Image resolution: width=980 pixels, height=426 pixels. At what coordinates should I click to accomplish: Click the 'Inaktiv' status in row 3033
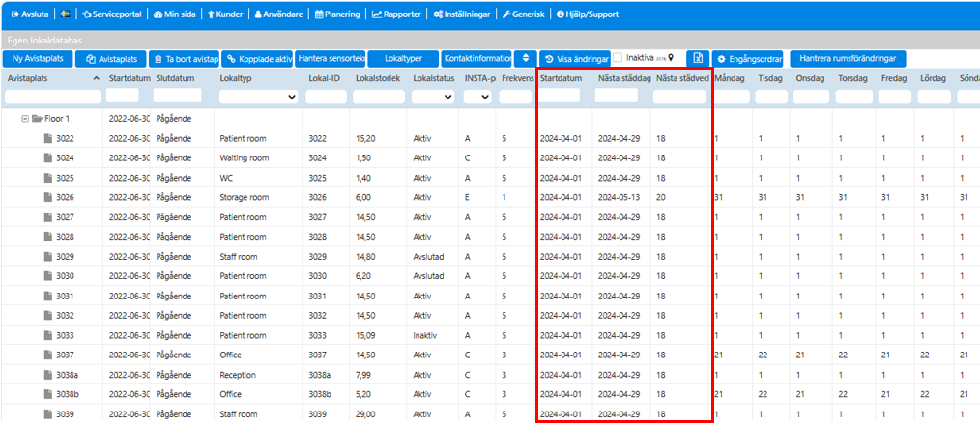tap(425, 335)
